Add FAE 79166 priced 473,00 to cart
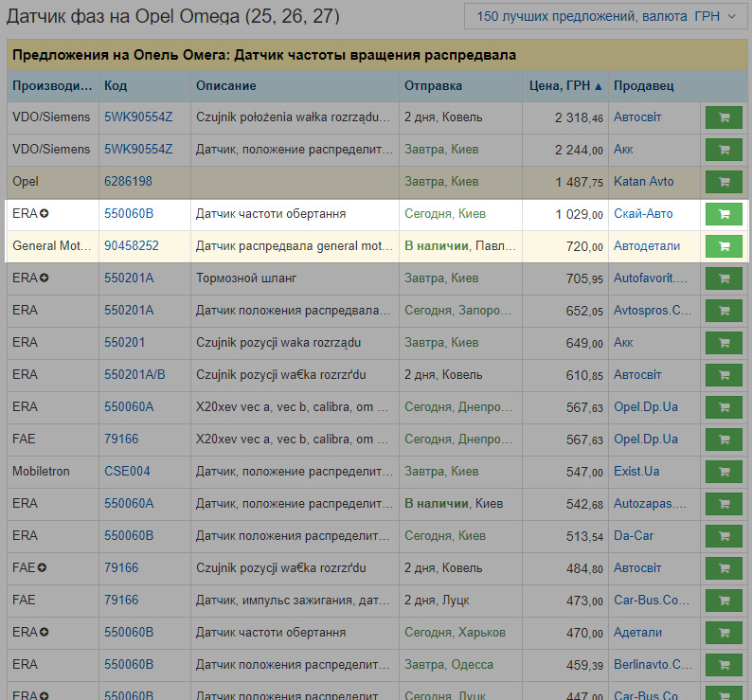 724,600
